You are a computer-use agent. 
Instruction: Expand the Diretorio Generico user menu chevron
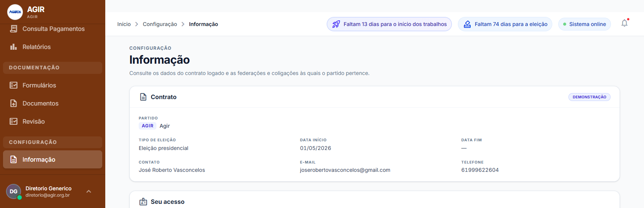coord(89,191)
